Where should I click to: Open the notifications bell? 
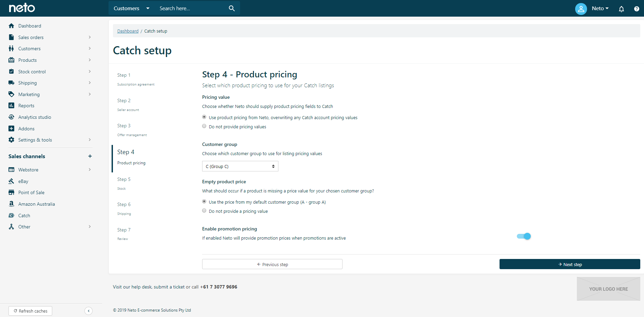(621, 9)
